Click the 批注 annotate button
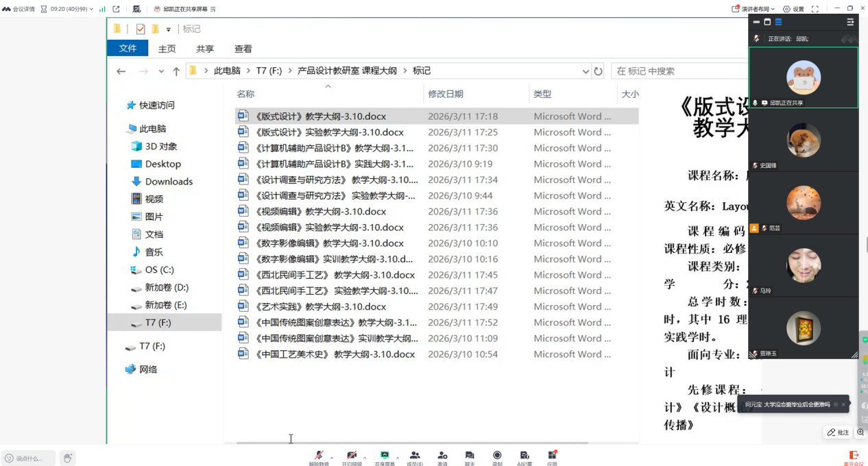 (838, 432)
